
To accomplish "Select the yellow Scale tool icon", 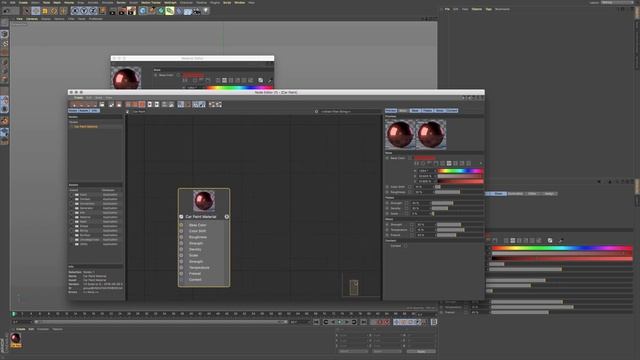I will [45, 11].
